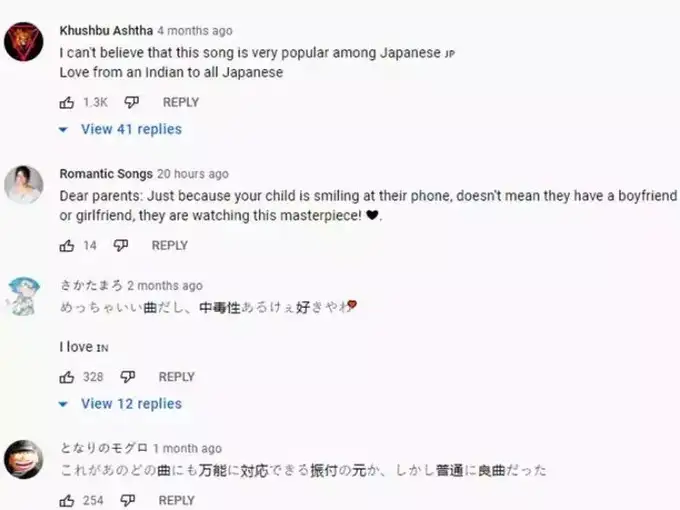Reply to Romantic Songs comment
This screenshot has width=680, height=510.
[x=170, y=245]
